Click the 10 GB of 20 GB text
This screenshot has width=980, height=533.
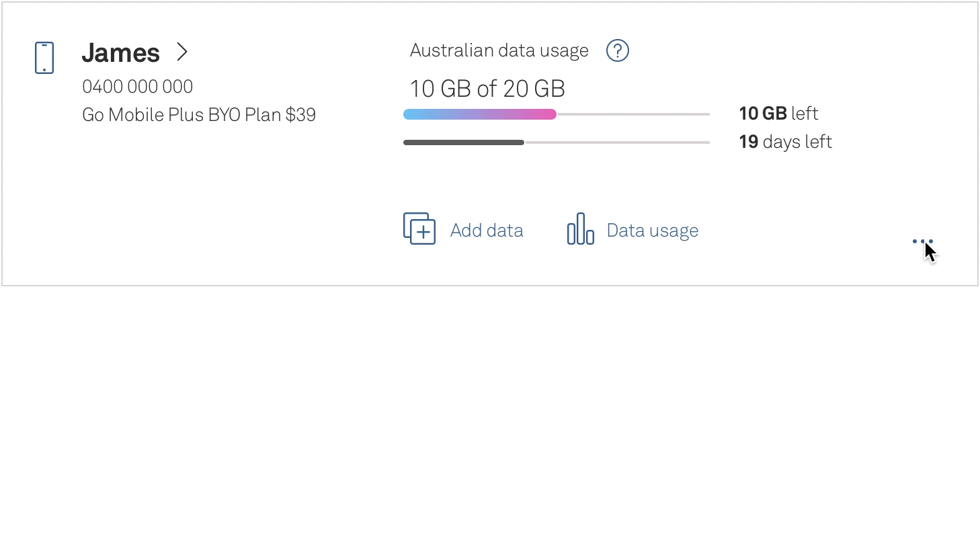pos(487,89)
